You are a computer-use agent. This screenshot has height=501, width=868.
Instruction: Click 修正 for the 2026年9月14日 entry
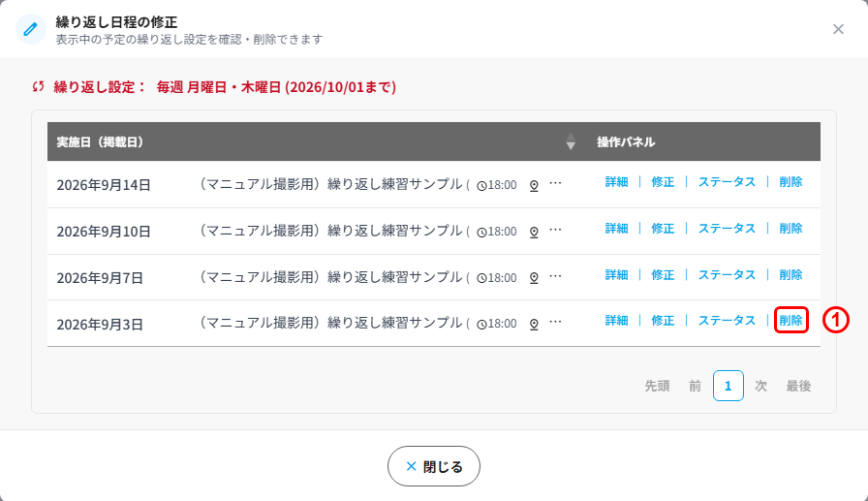663,182
